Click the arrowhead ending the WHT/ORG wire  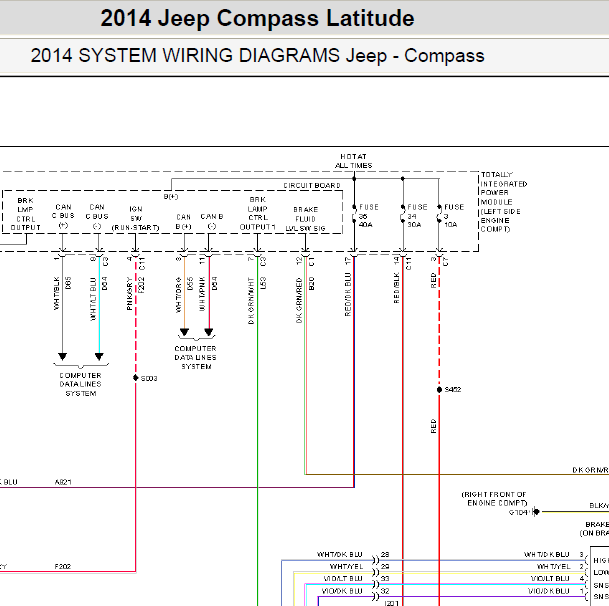pyautogui.click(x=184, y=332)
